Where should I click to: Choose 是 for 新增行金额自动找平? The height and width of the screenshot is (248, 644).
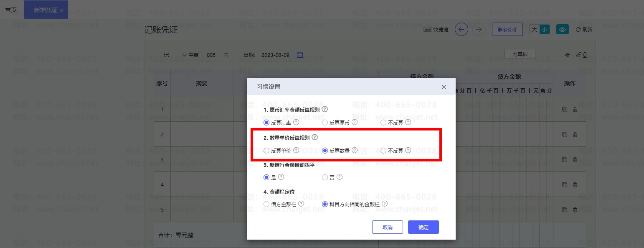[x=266, y=177]
